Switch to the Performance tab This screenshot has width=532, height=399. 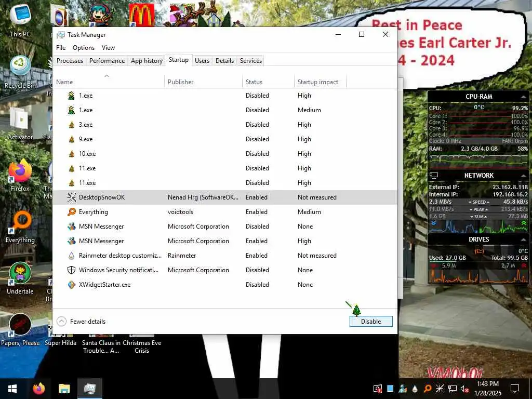click(x=107, y=61)
